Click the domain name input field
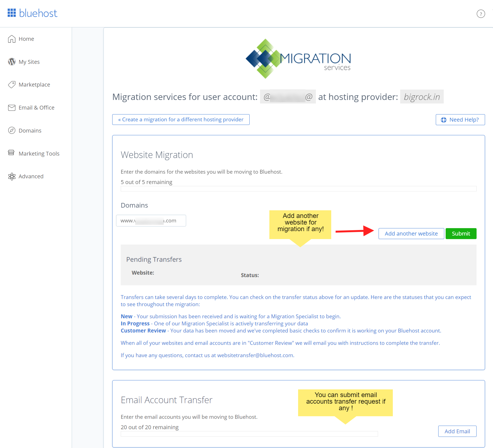This screenshot has height=448, width=493. click(151, 221)
